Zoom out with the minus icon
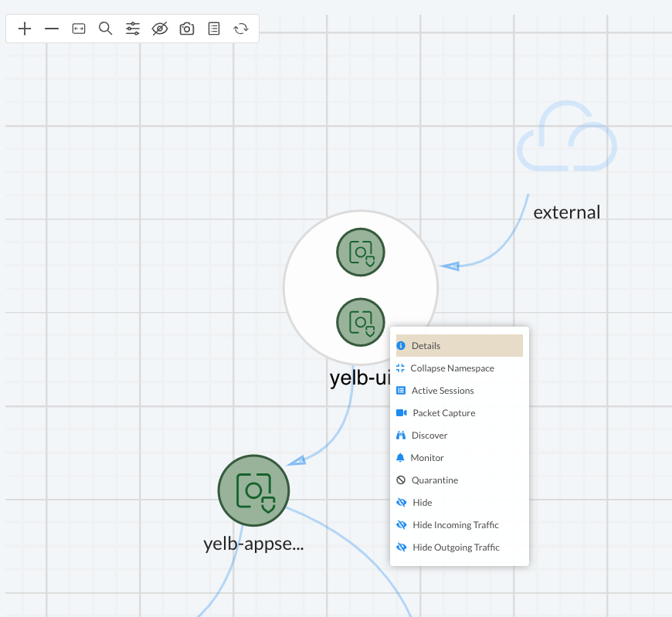 52,29
